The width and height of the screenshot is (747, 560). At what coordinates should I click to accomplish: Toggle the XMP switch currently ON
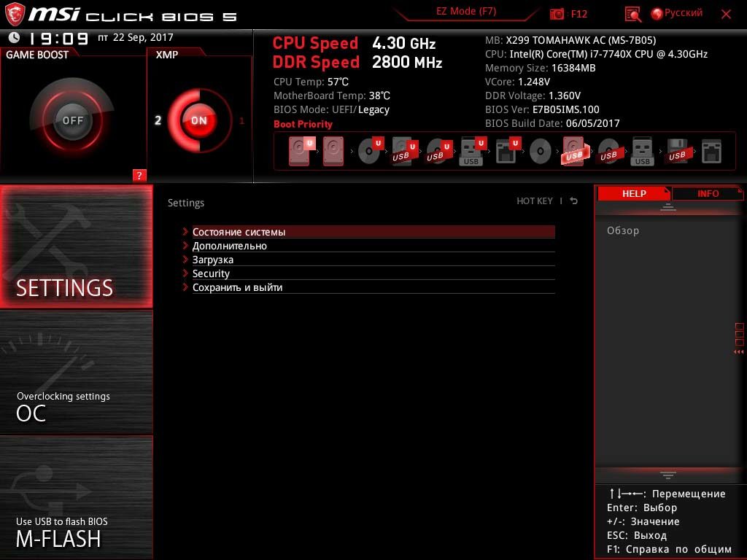(199, 120)
